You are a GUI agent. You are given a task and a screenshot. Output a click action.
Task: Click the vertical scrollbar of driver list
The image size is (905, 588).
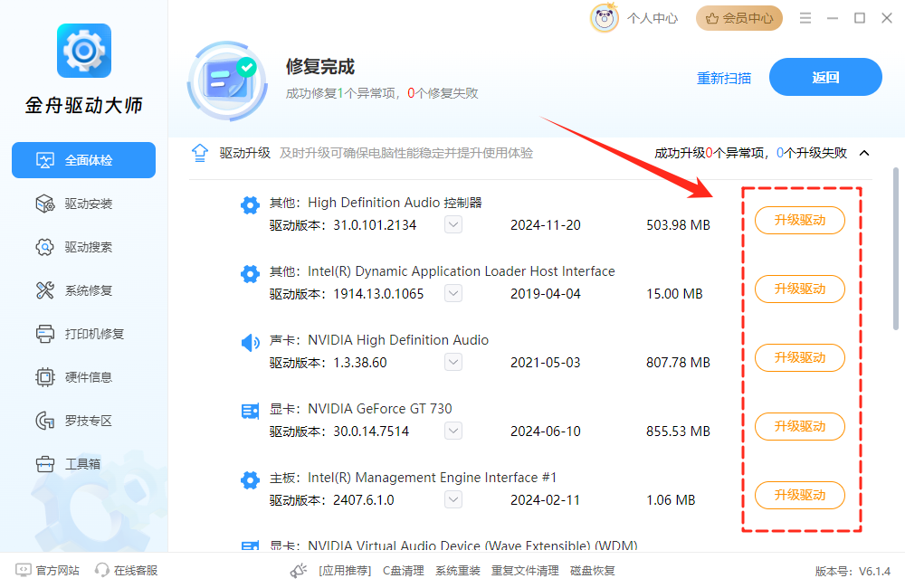click(896, 247)
